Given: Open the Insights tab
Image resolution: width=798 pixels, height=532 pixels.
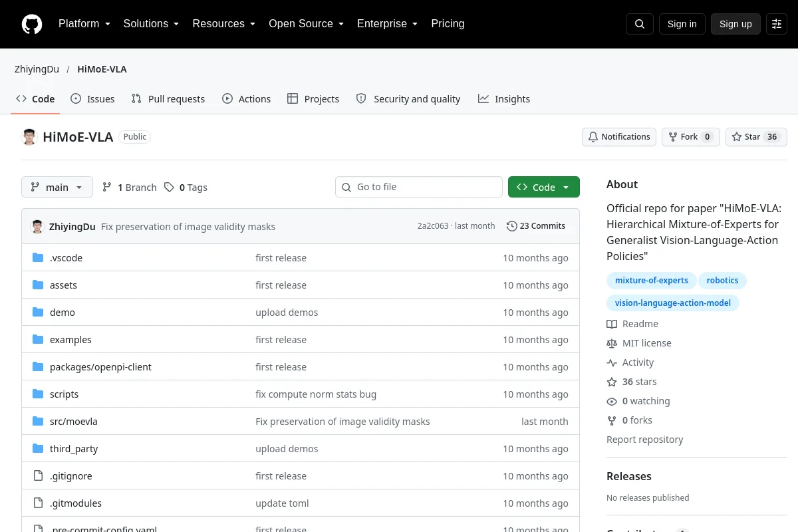Looking at the screenshot, I should (504, 99).
